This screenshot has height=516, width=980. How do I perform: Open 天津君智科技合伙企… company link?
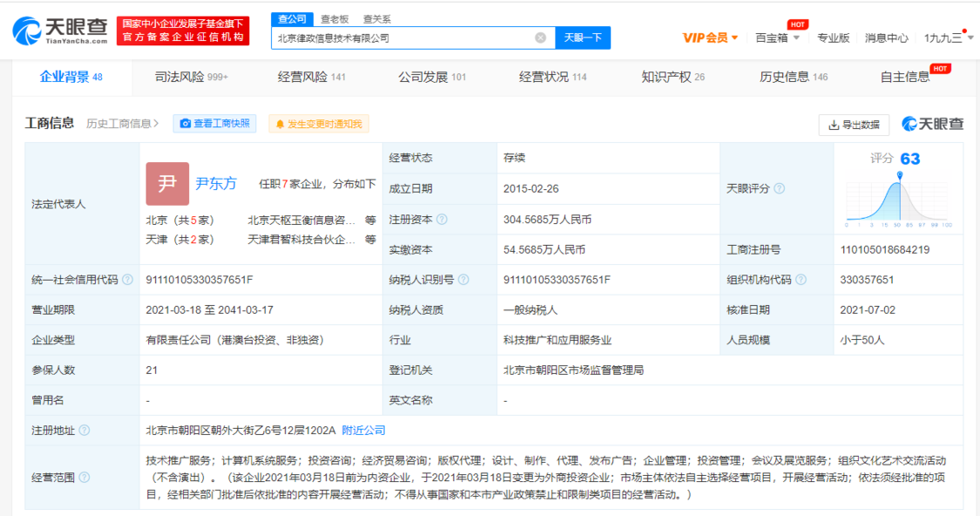[x=301, y=240]
